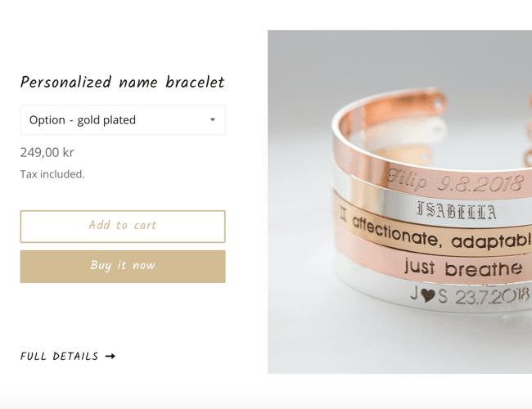Click the J♥S 23.7.2018 engraved bracelet

tap(470, 295)
